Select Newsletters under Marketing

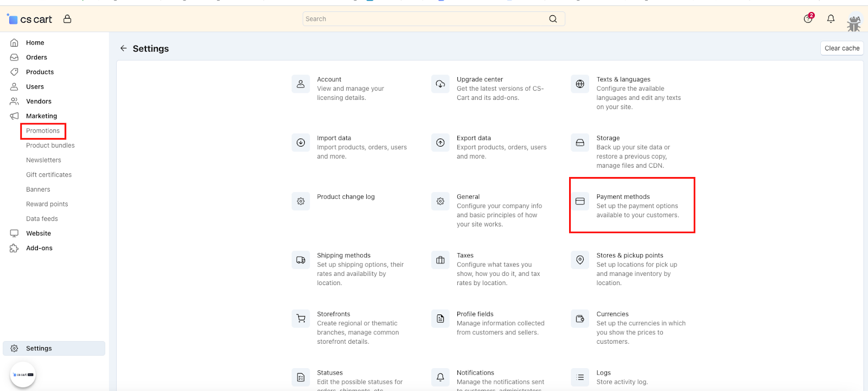(x=43, y=160)
